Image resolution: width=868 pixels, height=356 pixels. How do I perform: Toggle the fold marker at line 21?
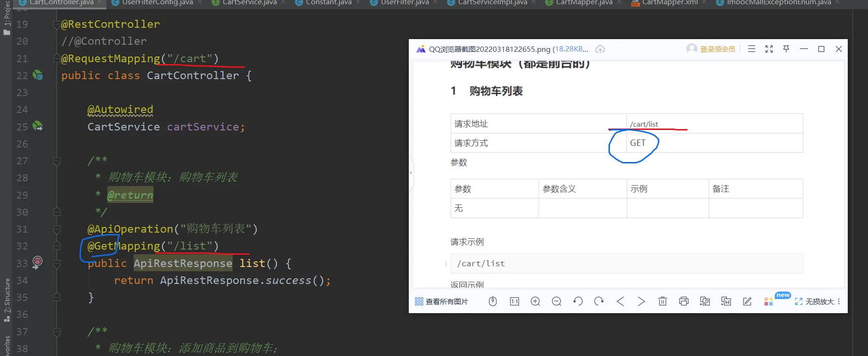click(57, 58)
